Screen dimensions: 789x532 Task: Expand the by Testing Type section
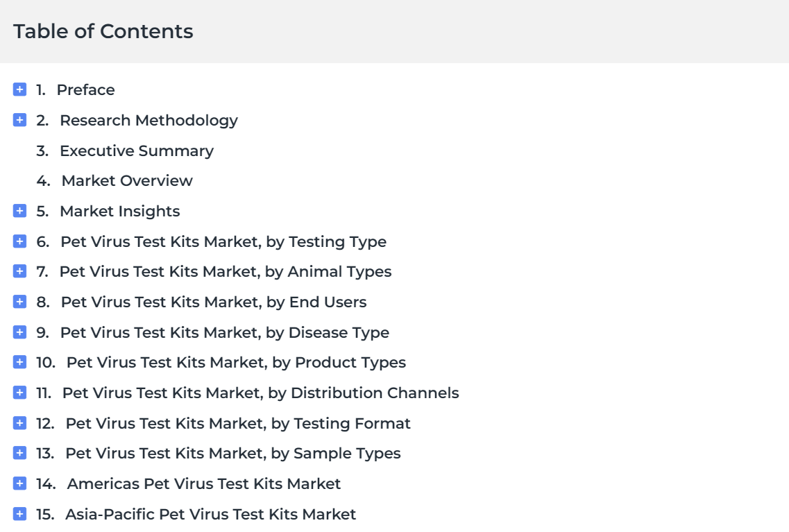(x=19, y=241)
